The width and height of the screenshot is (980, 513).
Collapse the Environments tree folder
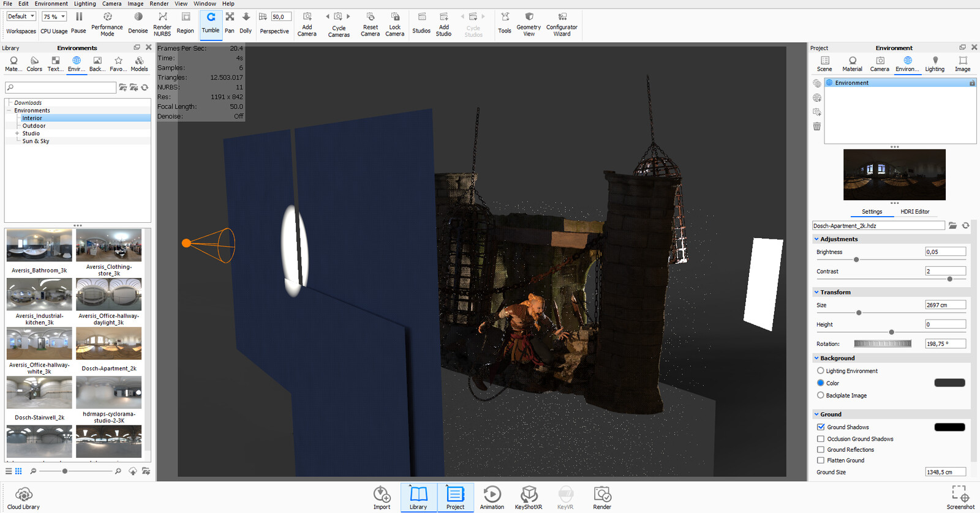9,111
